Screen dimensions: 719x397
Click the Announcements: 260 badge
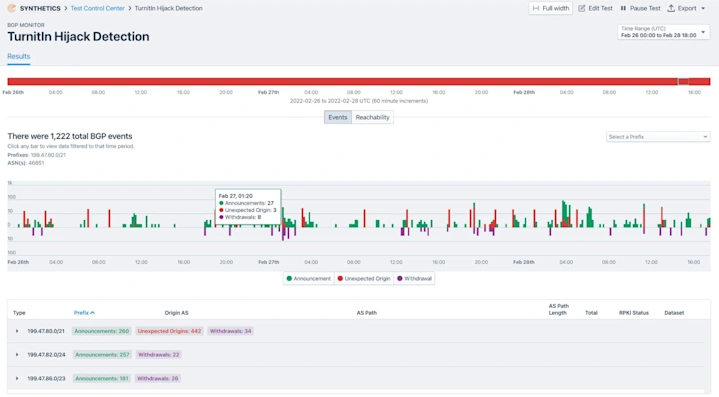pos(102,331)
